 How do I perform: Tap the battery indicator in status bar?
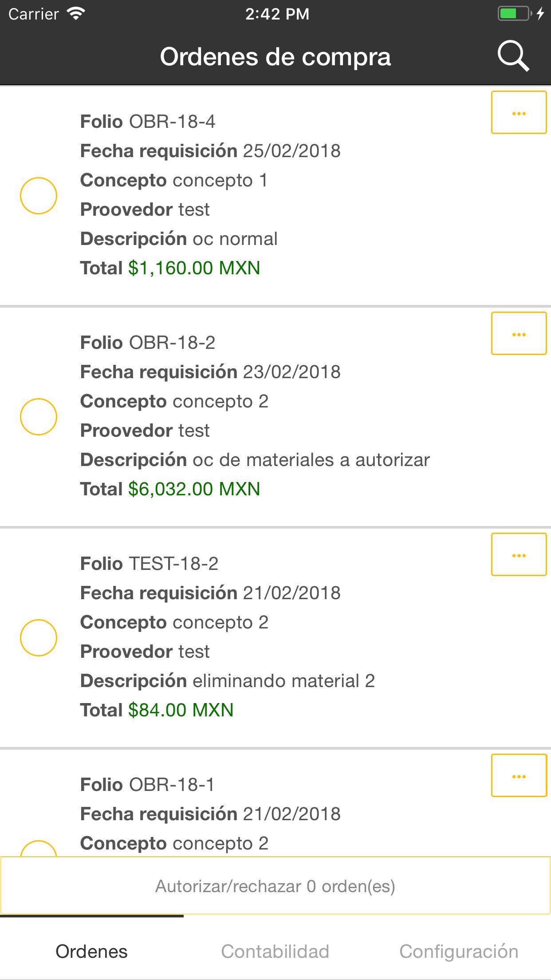[514, 14]
